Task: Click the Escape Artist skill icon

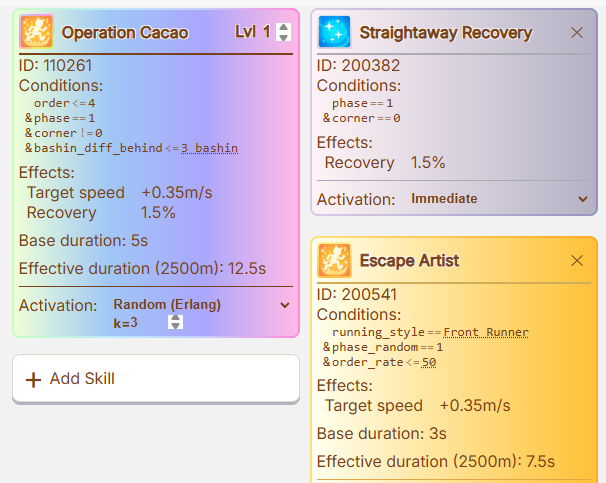Action: coord(334,260)
